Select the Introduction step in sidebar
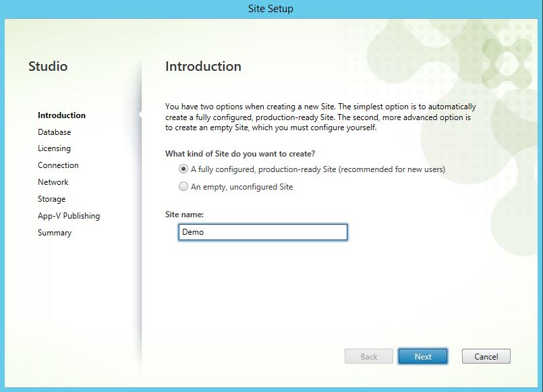 (61, 115)
